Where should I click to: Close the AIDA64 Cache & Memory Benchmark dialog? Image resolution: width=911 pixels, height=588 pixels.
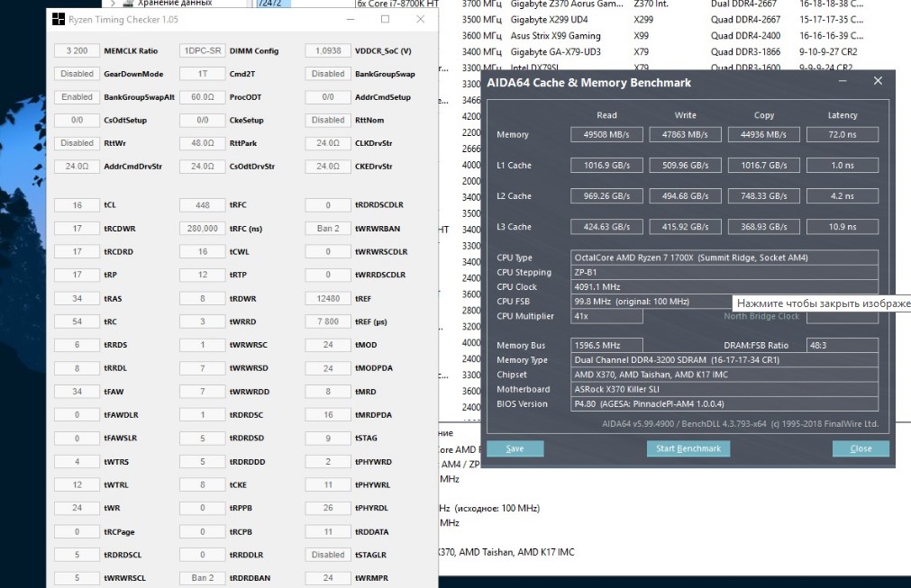878,81
